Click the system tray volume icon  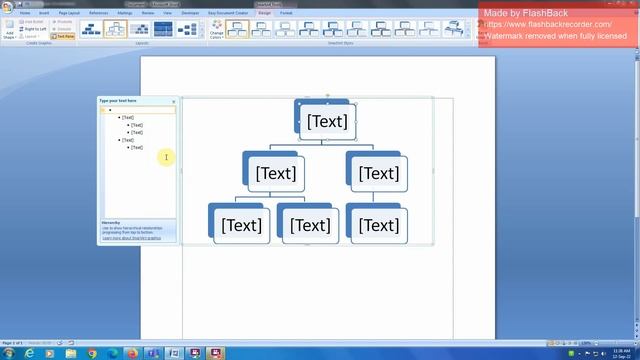click(603, 354)
